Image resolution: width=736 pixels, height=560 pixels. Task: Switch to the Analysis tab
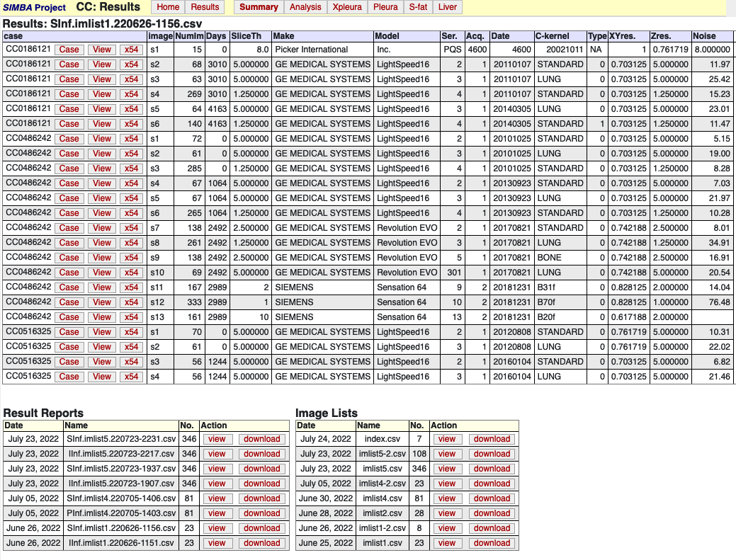coord(305,7)
